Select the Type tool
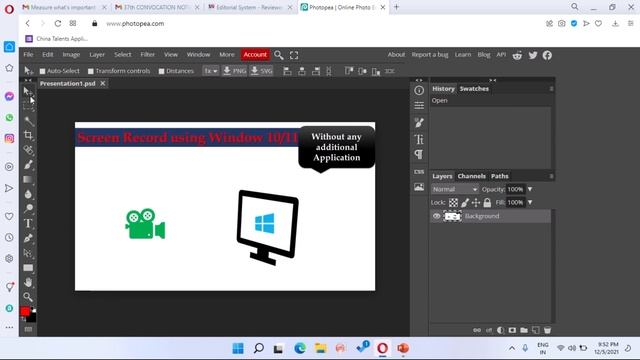Image resolution: width=640 pixels, height=360 pixels. point(28,223)
